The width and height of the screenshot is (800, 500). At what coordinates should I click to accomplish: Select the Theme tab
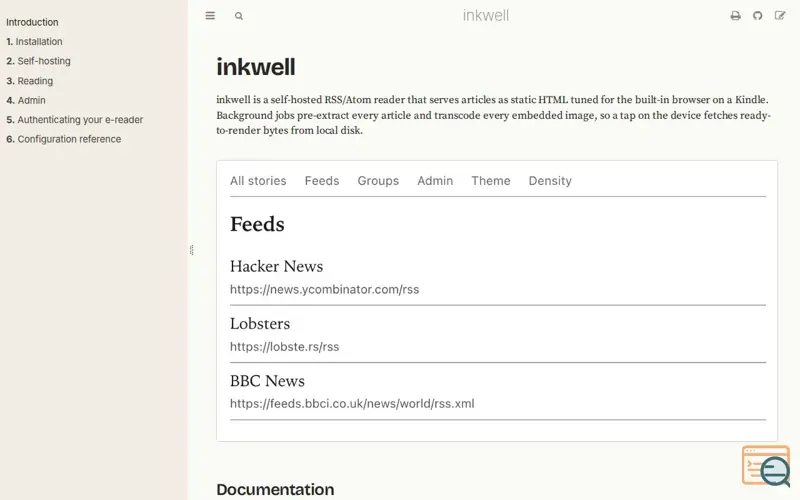490,181
